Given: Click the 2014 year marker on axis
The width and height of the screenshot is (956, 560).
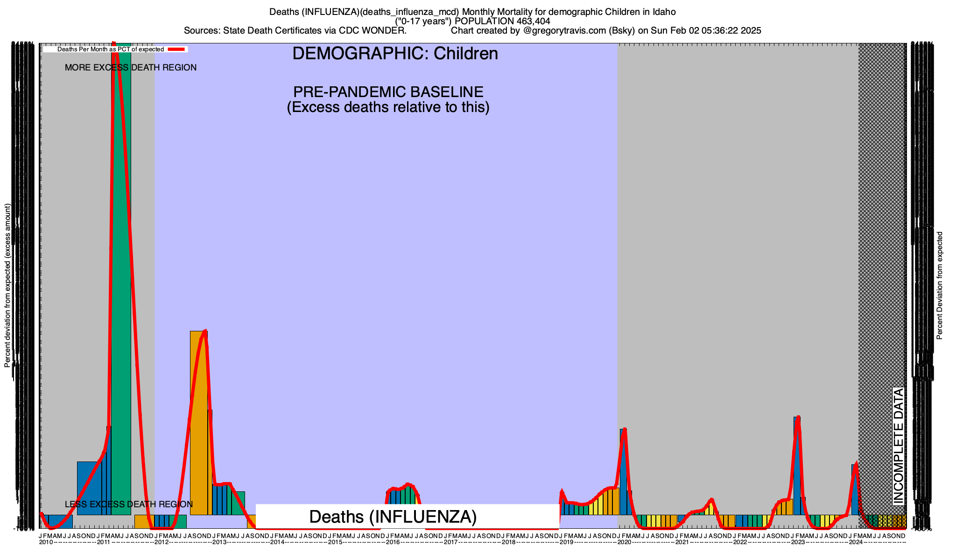Looking at the screenshot, I should [x=277, y=542].
